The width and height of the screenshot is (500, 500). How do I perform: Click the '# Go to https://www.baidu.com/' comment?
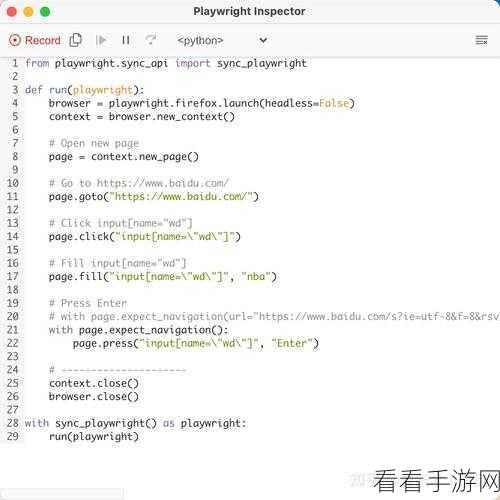139,183
